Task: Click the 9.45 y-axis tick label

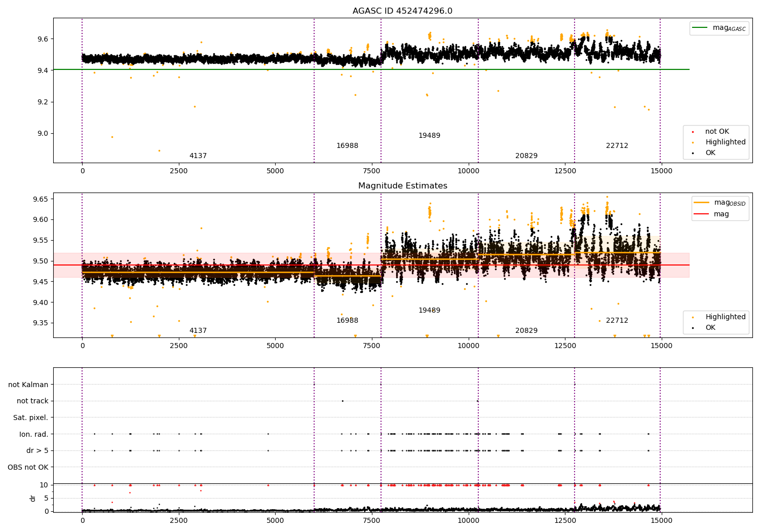Action: pyautogui.click(x=41, y=282)
